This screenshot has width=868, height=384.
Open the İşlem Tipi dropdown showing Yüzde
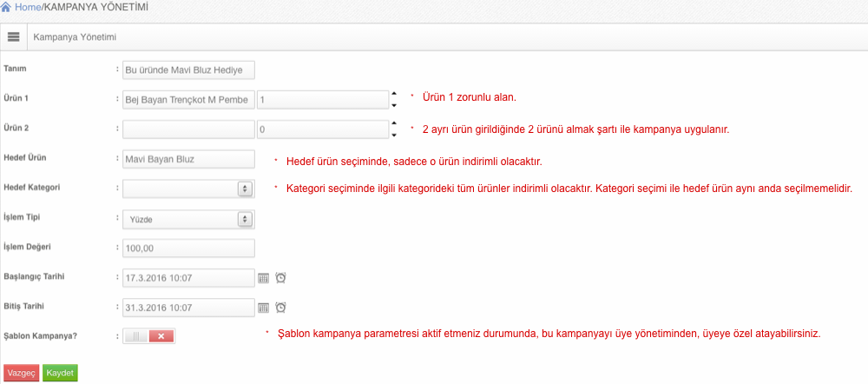point(188,219)
